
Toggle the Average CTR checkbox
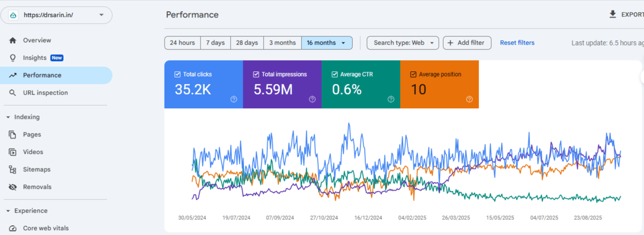click(334, 74)
